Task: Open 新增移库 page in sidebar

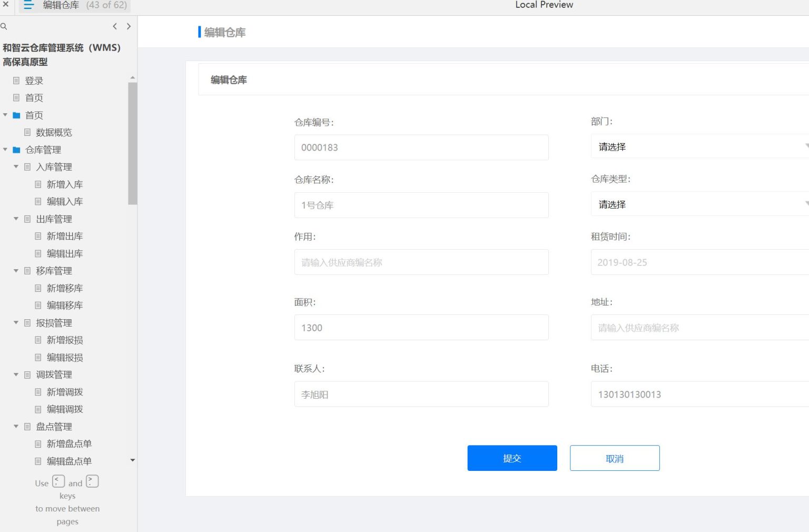Action: pyautogui.click(x=64, y=288)
